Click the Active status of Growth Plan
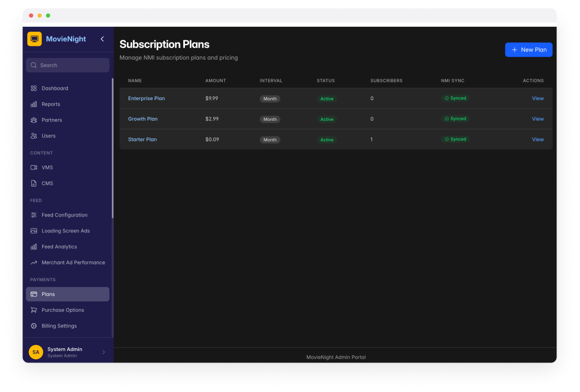The height and width of the screenshot is (392, 580). [x=327, y=119]
